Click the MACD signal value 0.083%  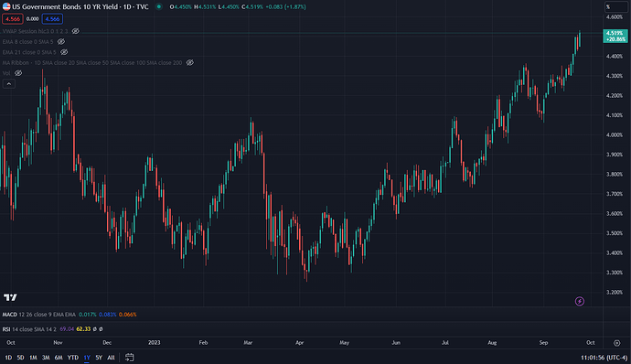[x=107, y=315]
